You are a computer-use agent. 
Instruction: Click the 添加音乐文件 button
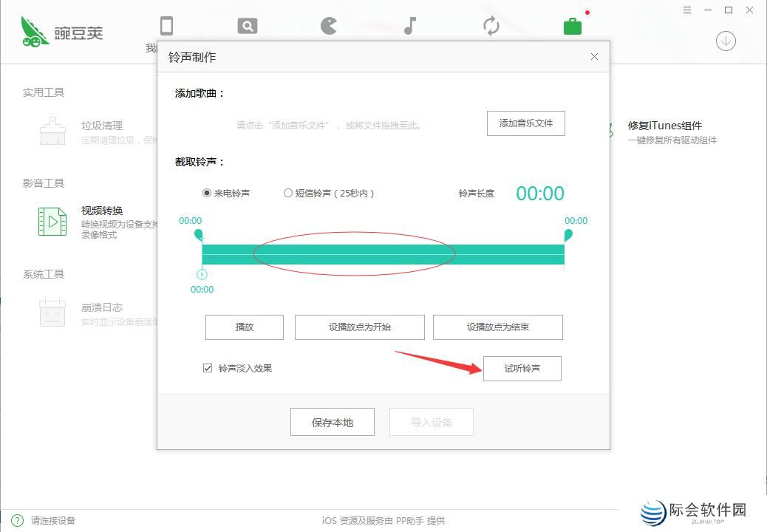click(x=525, y=123)
